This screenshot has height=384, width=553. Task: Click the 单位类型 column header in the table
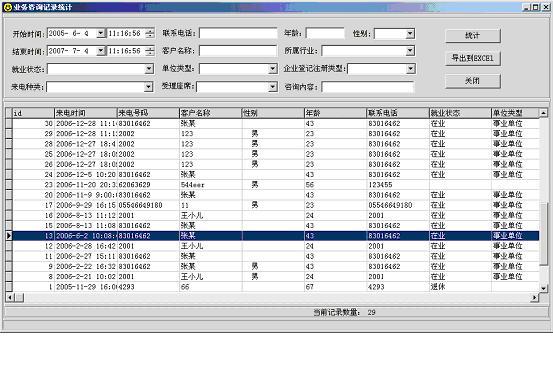pos(515,113)
